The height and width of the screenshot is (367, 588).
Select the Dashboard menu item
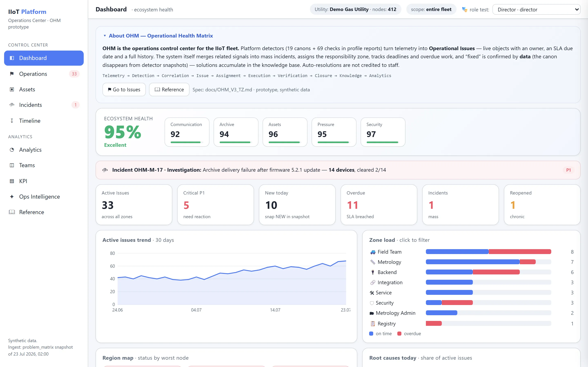pos(44,58)
